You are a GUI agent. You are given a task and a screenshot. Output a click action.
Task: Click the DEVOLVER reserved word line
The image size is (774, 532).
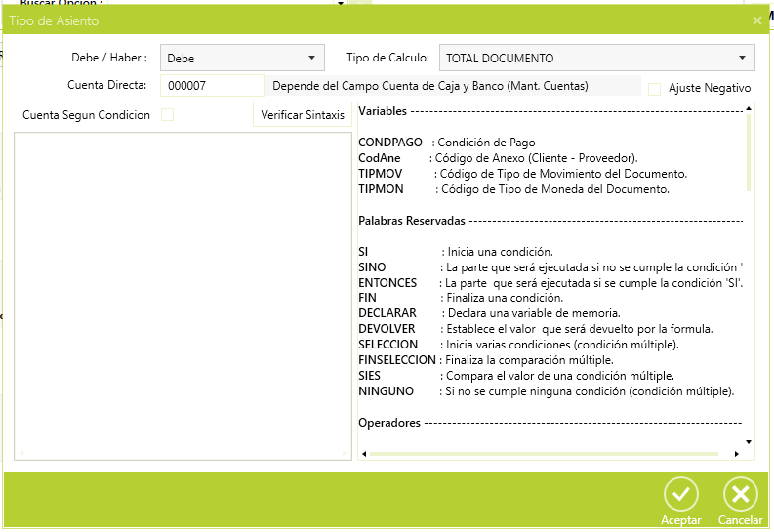pos(536,329)
